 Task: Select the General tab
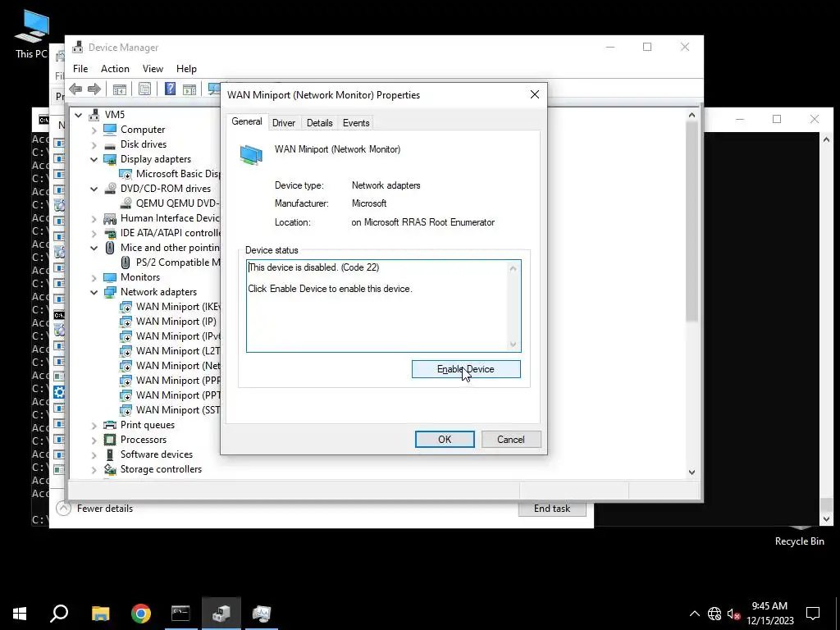[x=246, y=121]
